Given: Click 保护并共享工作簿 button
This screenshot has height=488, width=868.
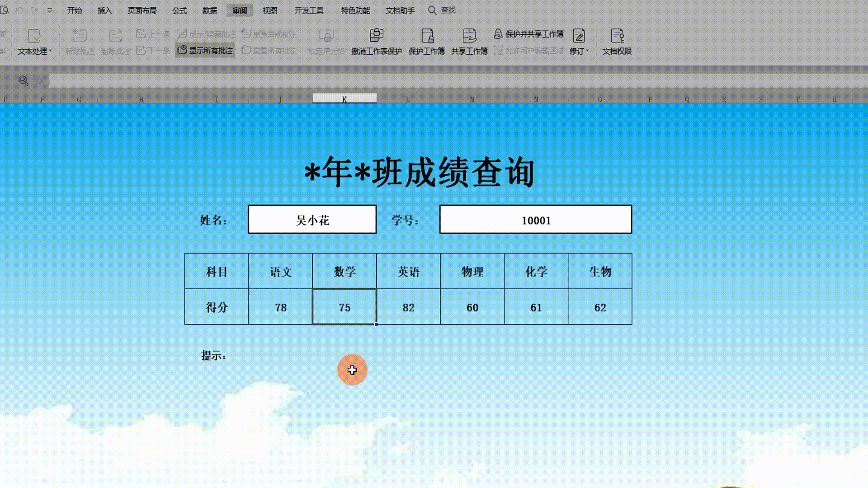Looking at the screenshot, I should [x=528, y=34].
